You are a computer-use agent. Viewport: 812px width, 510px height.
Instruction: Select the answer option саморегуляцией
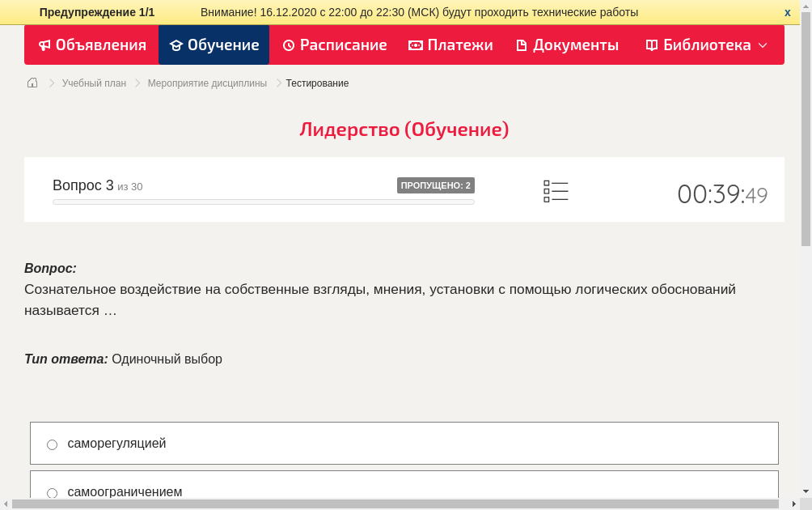pyautogui.click(x=117, y=444)
